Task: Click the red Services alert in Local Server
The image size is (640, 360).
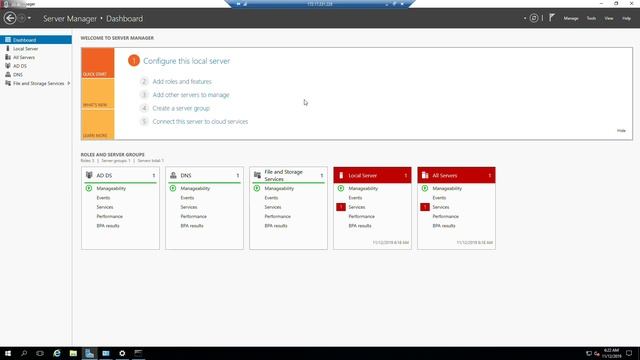Action: click(x=341, y=207)
